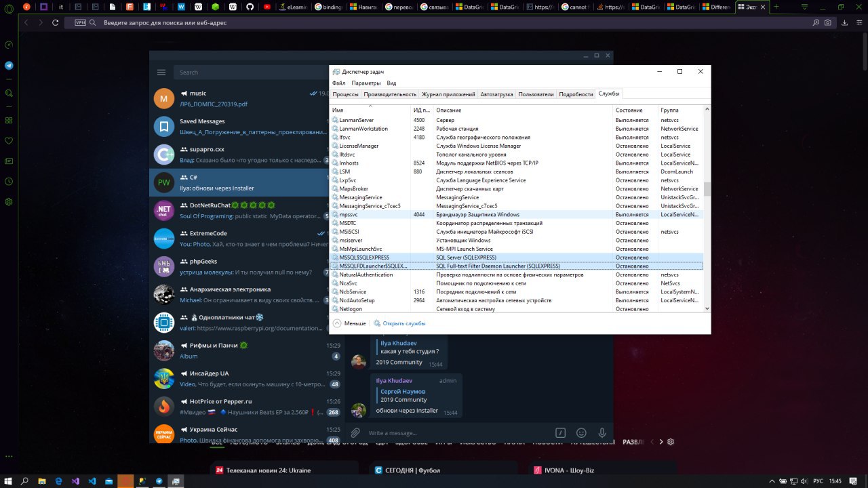Focus the Write a message field

[x=458, y=432]
